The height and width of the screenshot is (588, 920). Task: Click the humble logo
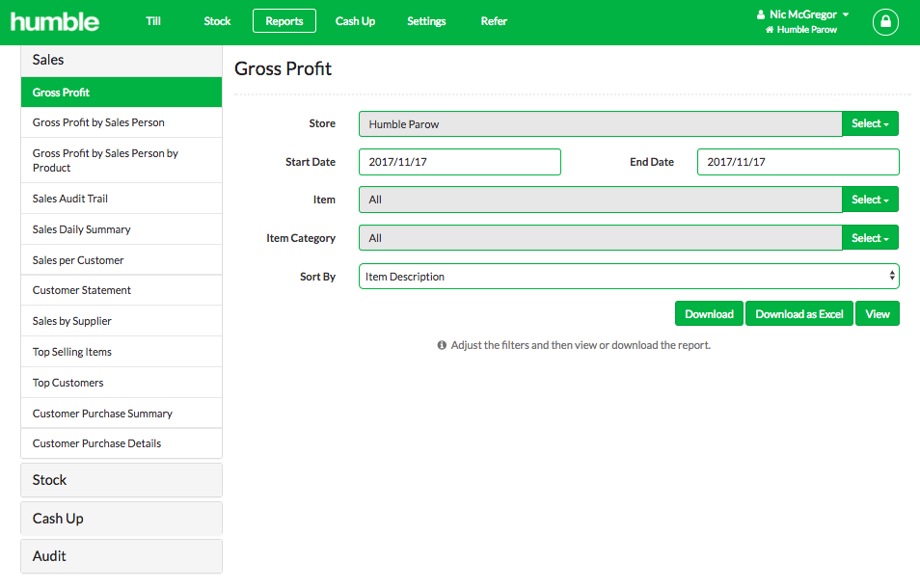pyautogui.click(x=55, y=22)
